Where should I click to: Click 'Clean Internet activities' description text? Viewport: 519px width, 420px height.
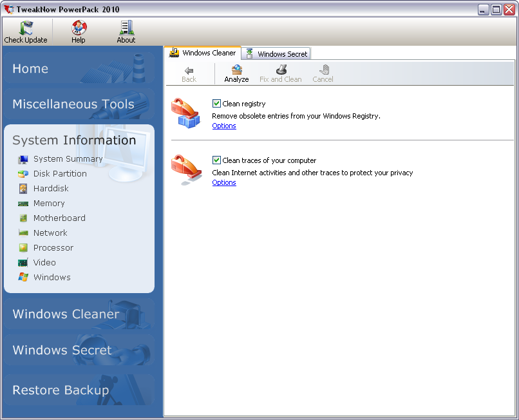(x=312, y=173)
